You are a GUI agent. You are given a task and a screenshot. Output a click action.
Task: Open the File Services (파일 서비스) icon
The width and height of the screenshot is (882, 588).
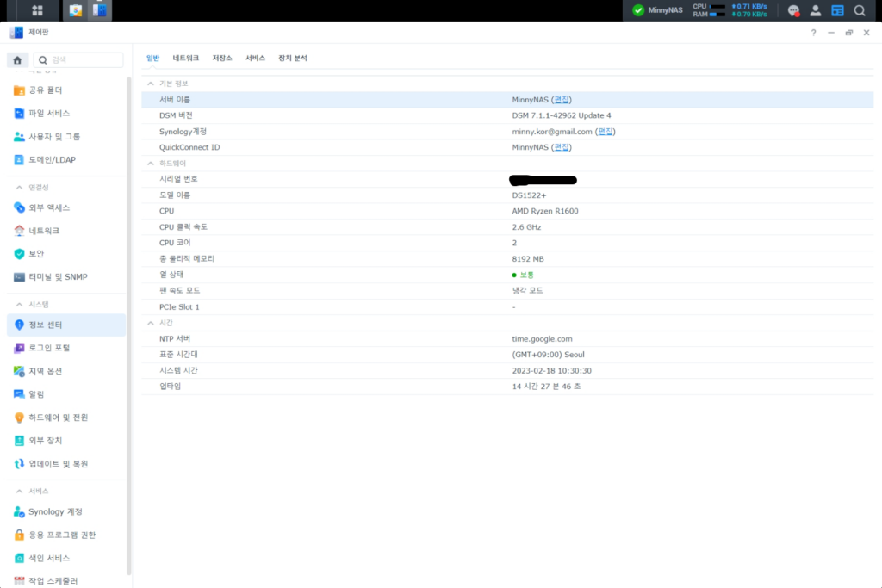pos(19,114)
